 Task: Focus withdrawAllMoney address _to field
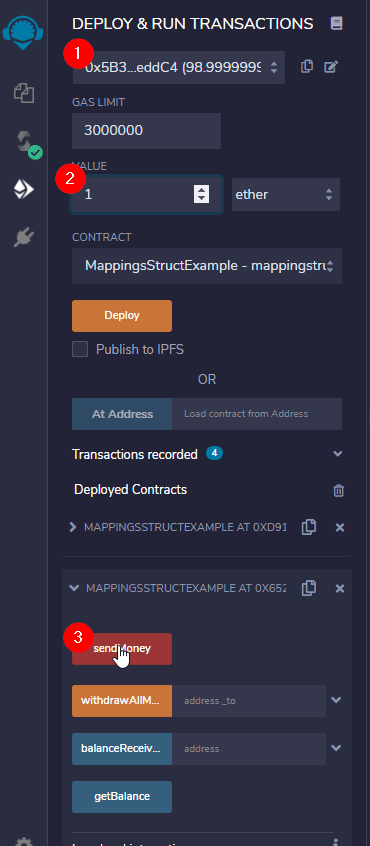[x=249, y=701]
